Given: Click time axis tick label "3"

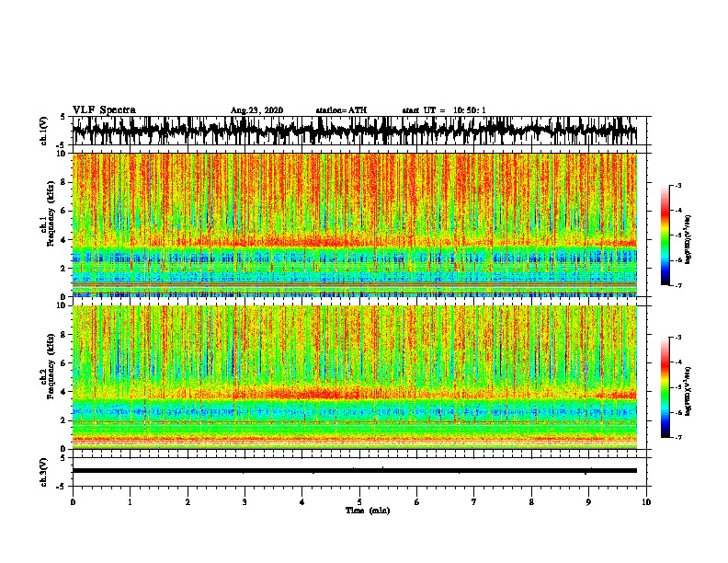Looking at the screenshot, I should [x=245, y=502].
